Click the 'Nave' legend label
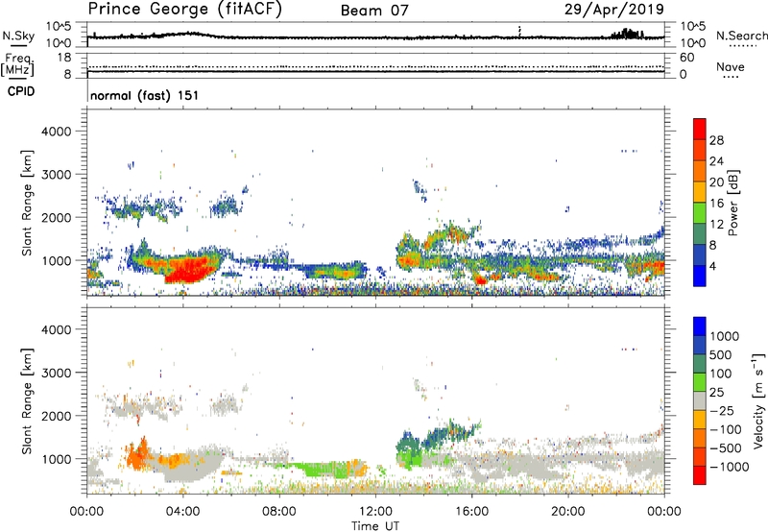The width and height of the screenshot is (768, 532). click(731, 66)
